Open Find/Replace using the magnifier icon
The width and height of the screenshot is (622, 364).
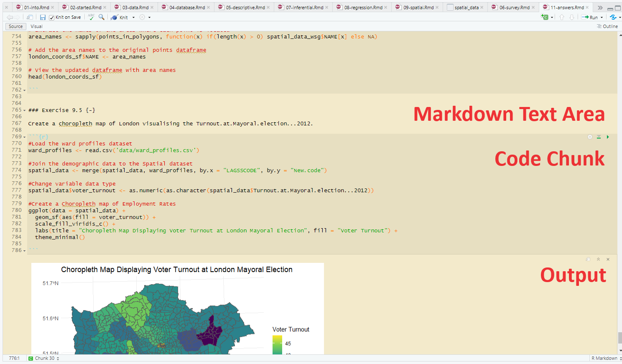click(101, 17)
